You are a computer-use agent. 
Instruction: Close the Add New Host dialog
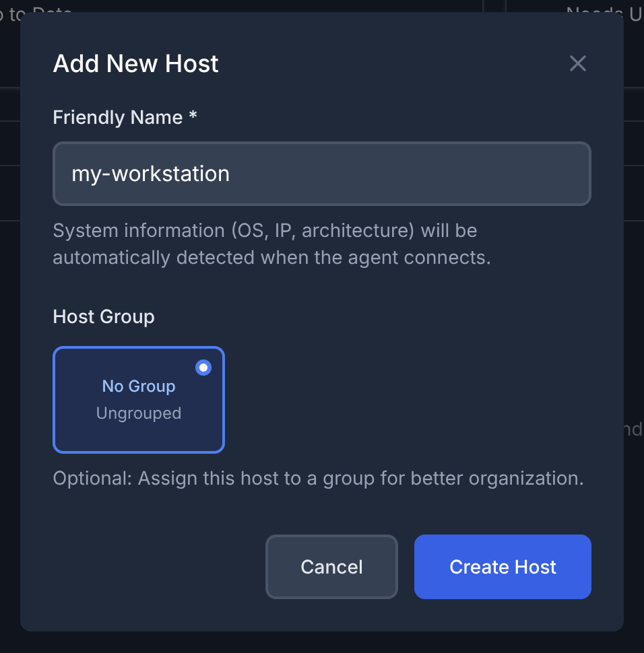point(577,64)
